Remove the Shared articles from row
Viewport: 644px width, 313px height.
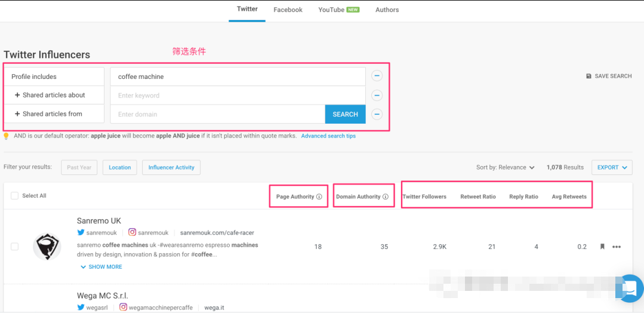click(377, 114)
